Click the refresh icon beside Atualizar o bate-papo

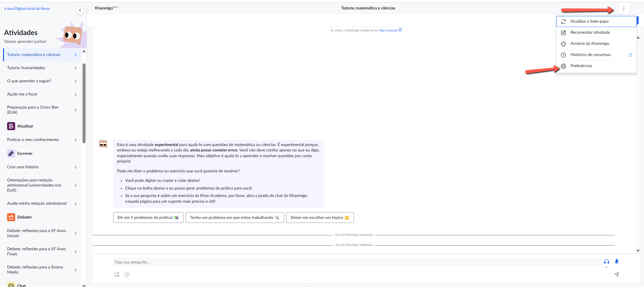point(563,22)
